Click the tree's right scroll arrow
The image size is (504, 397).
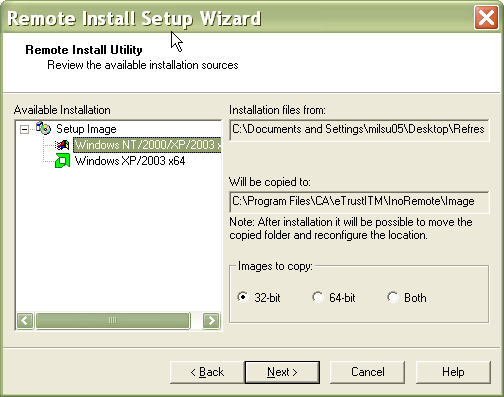211,321
